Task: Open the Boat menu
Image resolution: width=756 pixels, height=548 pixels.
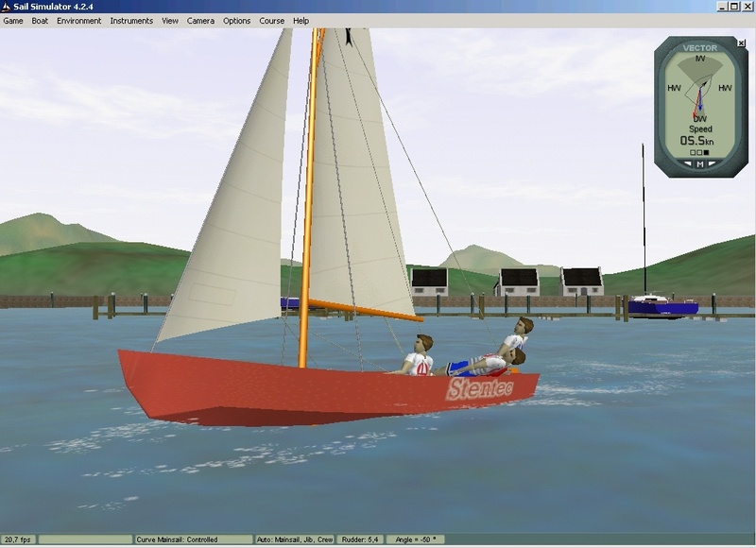Action: point(40,21)
